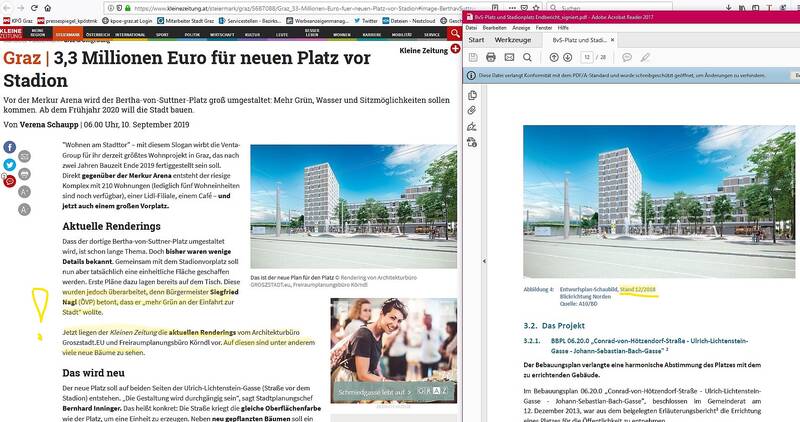Open POLITIK section in site navigation

pyautogui.click(x=192, y=34)
